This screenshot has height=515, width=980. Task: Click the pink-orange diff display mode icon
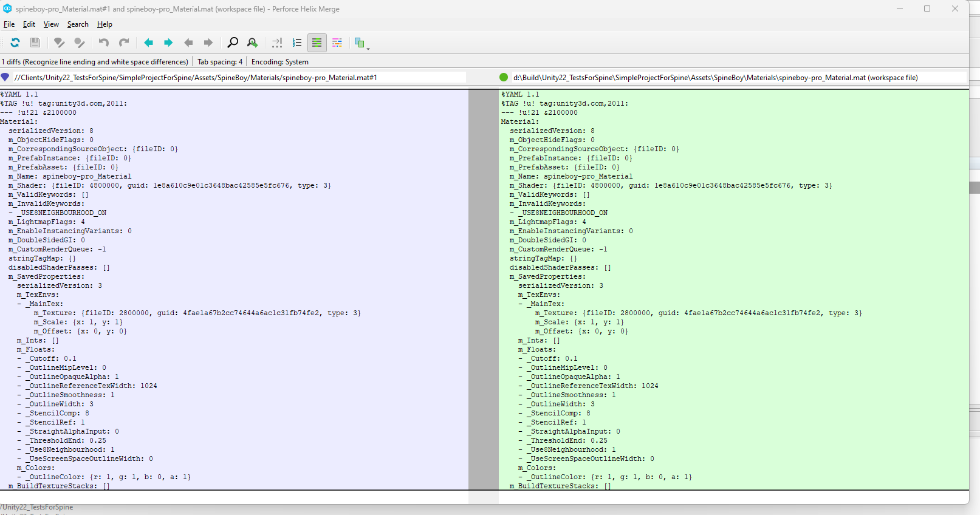click(x=337, y=43)
